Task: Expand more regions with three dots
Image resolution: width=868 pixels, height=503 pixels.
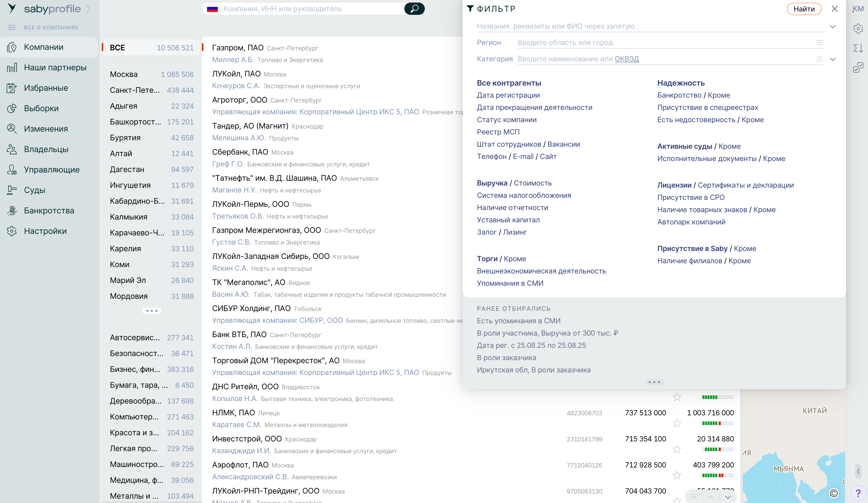Action: 152,311
